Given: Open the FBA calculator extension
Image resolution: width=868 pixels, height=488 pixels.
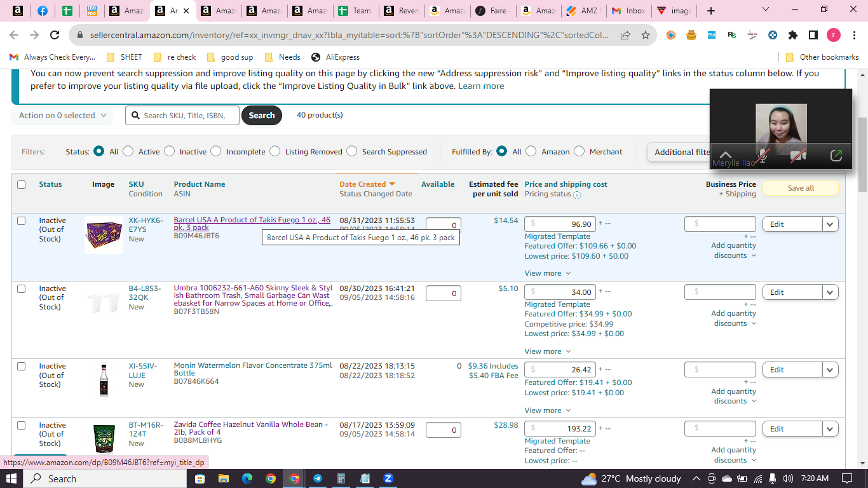Looking at the screenshot, I should [x=712, y=35].
